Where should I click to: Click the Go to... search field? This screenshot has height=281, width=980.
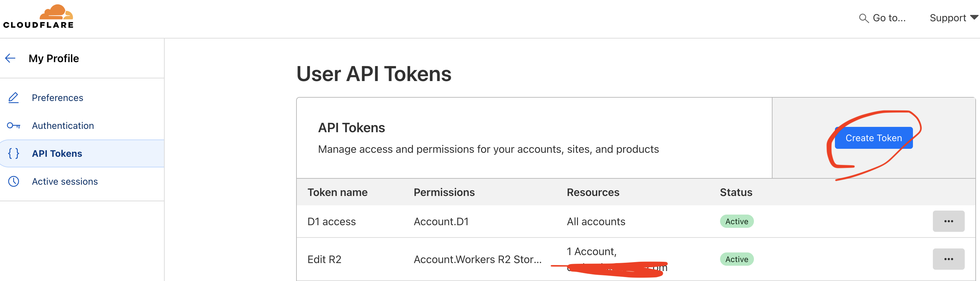pyautogui.click(x=889, y=18)
